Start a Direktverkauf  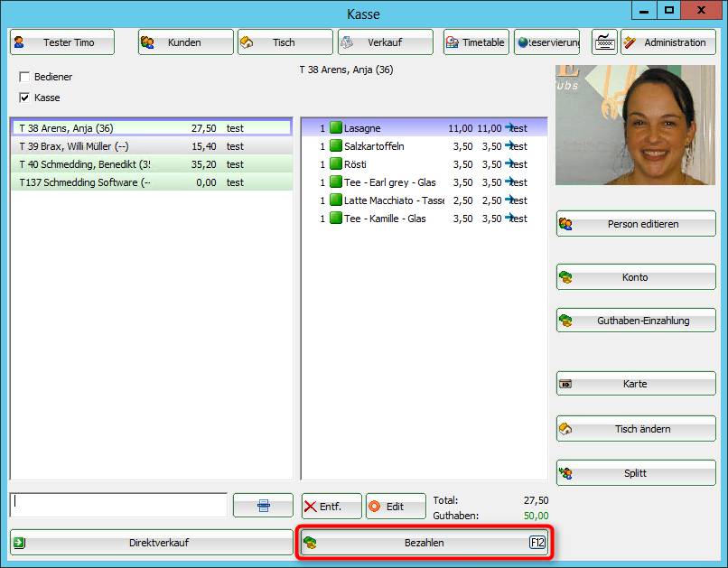(x=151, y=543)
